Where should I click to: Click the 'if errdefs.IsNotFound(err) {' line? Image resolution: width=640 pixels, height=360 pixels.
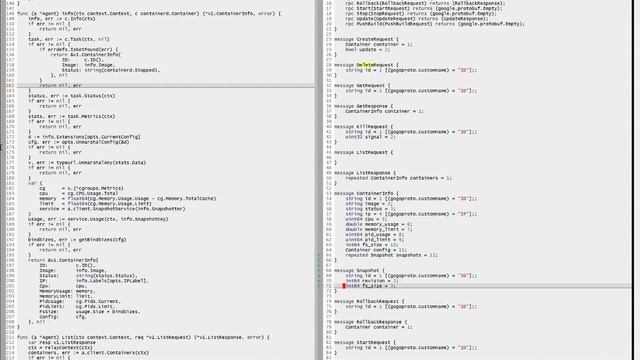[x=79, y=49]
